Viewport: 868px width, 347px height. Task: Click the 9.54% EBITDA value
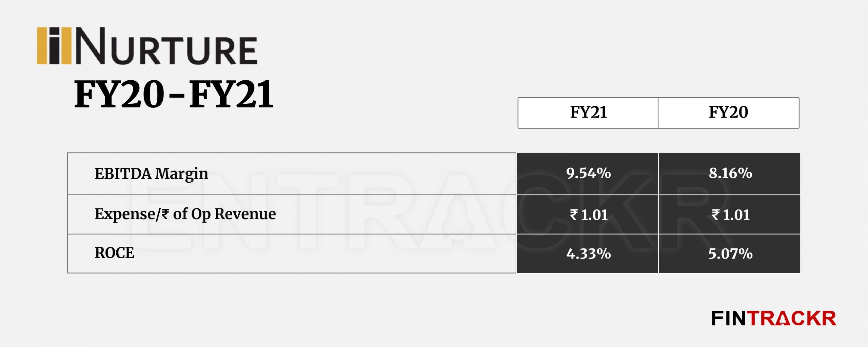[x=588, y=173]
